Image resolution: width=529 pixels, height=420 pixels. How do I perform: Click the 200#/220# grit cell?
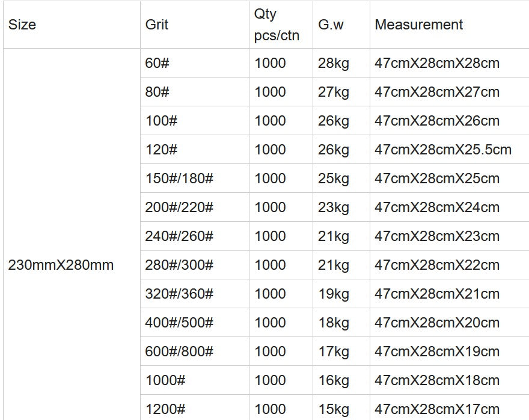coord(179,207)
